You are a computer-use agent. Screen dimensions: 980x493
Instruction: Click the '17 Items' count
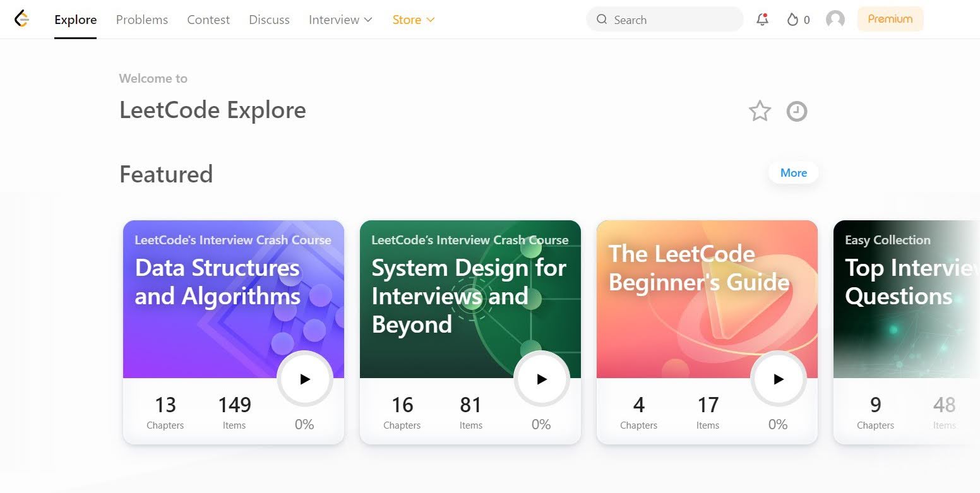pos(708,413)
